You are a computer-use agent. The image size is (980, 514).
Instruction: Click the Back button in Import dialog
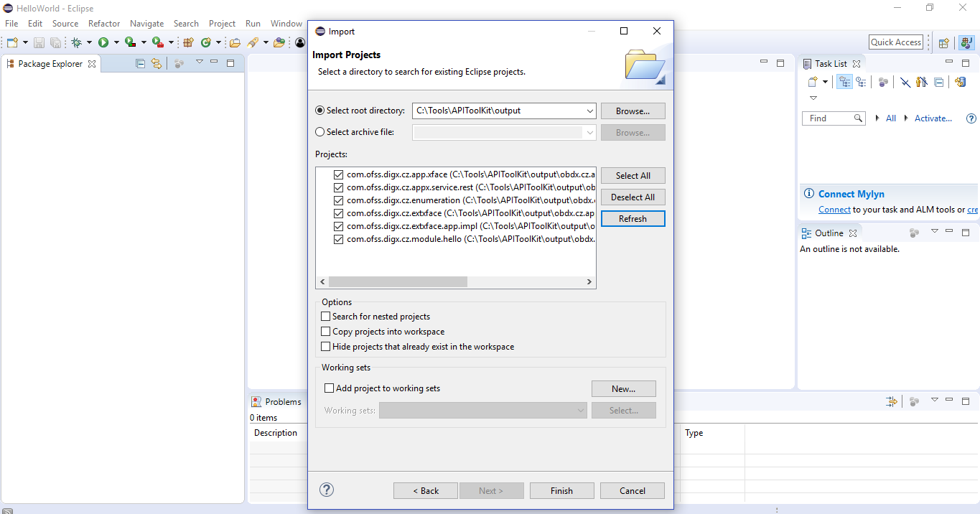[426, 491]
